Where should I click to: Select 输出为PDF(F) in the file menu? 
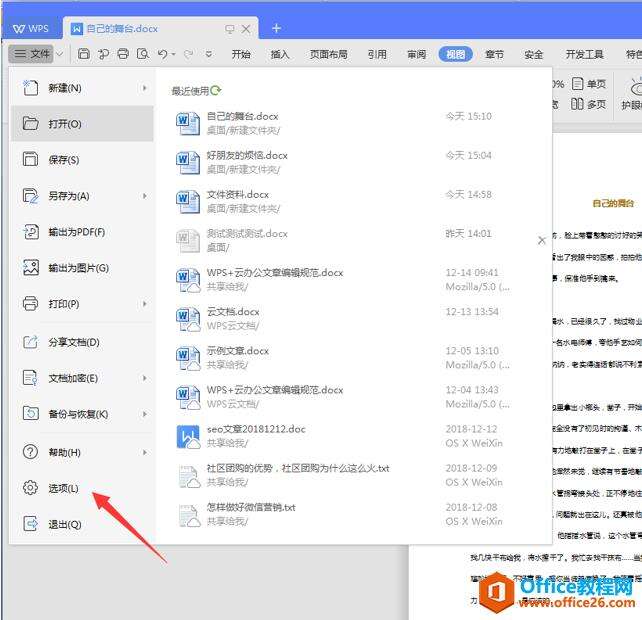pyautogui.click(x=76, y=232)
